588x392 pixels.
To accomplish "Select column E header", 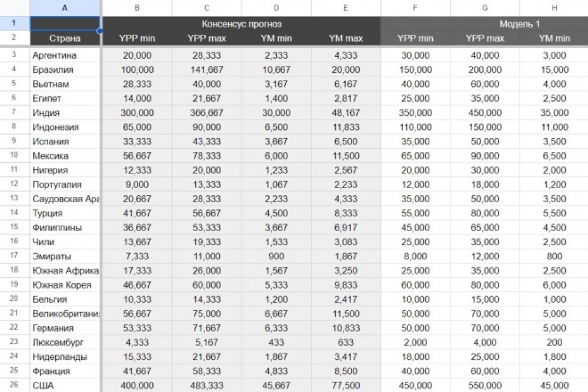I will [346, 8].
